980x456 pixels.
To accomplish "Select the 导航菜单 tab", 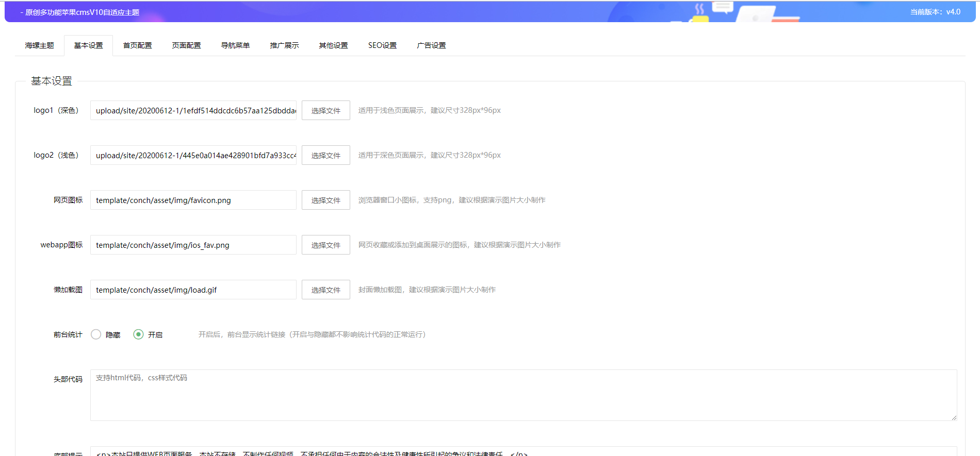I will (x=235, y=45).
